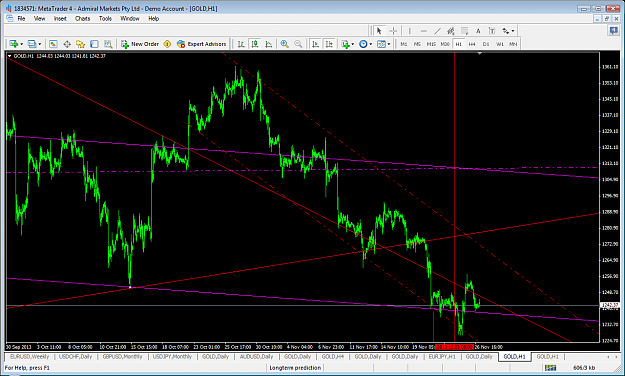The width and height of the screenshot is (625, 376).
Task: Expand the Periods dropdown arrow
Action: click(371, 44)
